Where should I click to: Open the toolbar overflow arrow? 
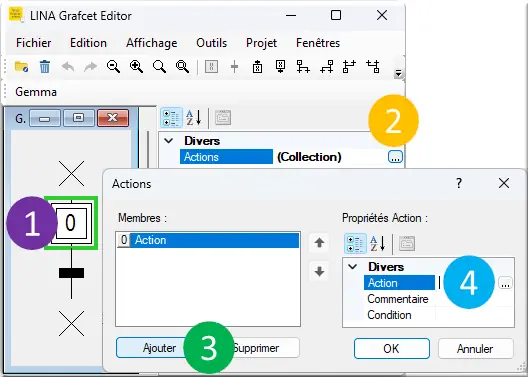(398, 73)
